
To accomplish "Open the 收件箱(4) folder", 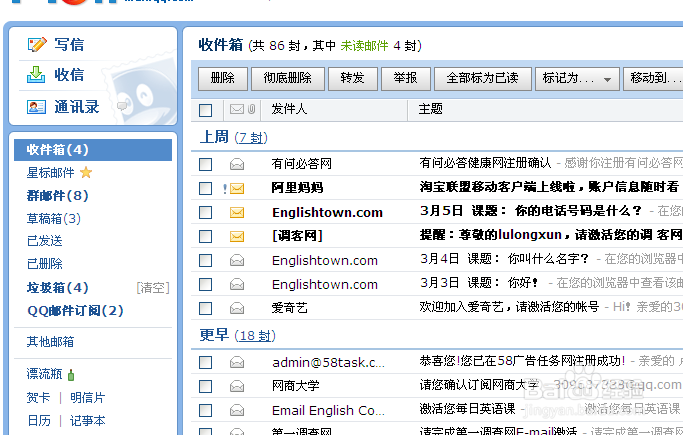I will [93, 150].
